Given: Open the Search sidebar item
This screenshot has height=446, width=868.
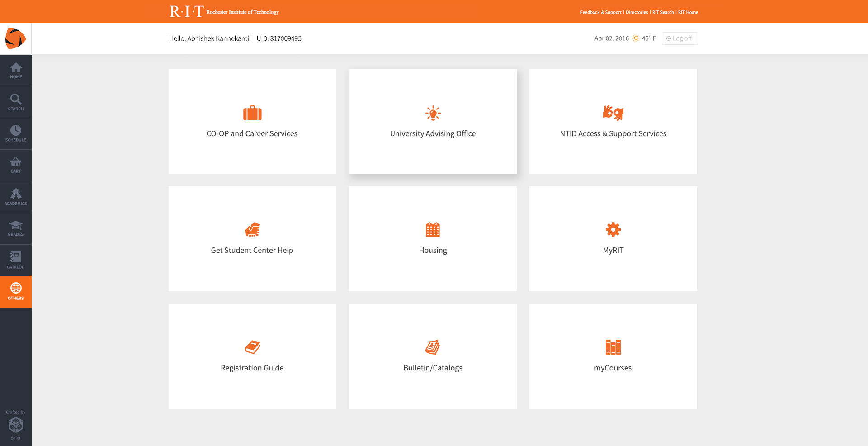Looking at the screenshot, I should point(16,102).
